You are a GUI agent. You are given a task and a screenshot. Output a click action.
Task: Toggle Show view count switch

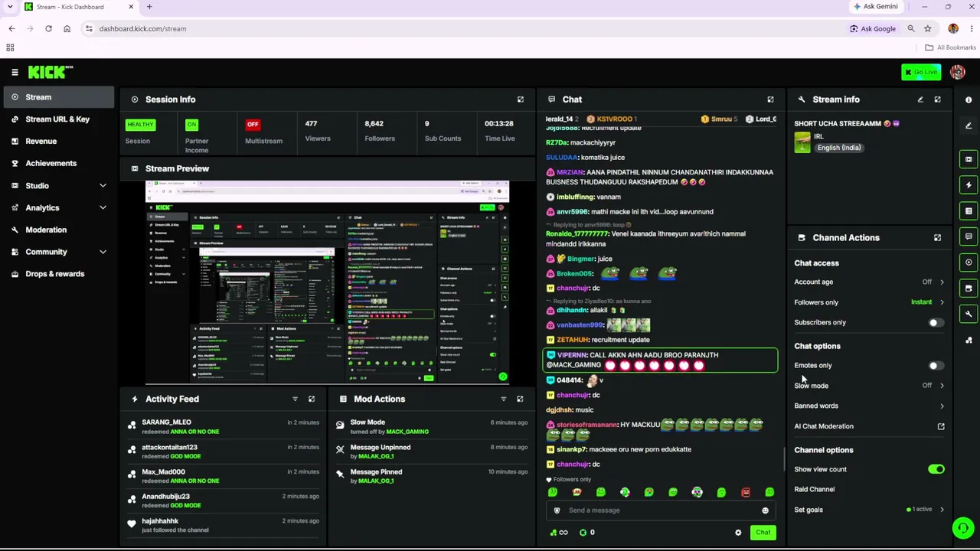(x=936, y=469)
